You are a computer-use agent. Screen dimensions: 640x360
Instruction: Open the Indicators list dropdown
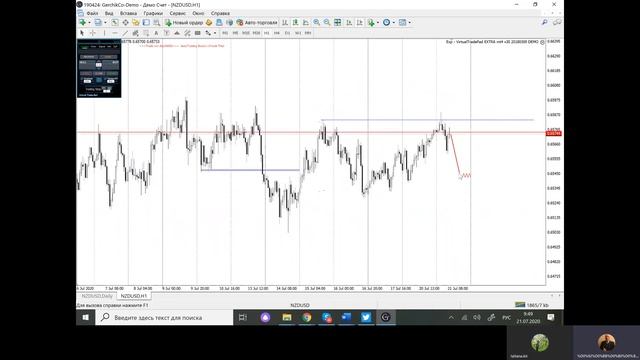coord(378,22)
